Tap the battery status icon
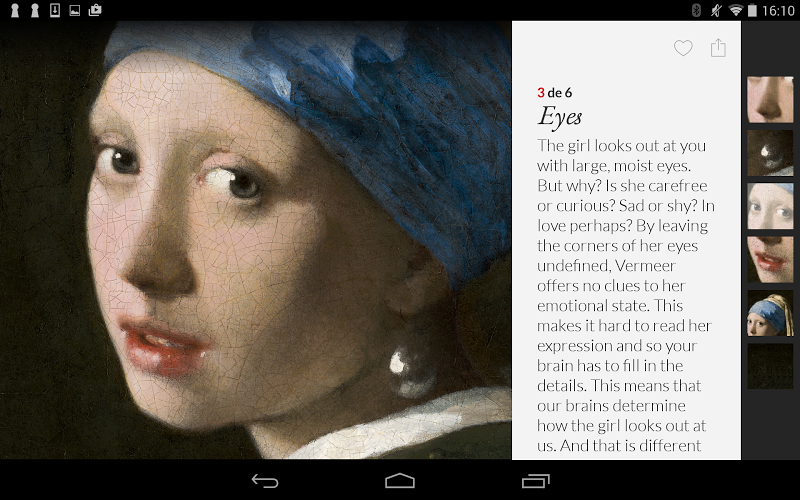This screenshot has height=500, width=800. pos(752,10)
